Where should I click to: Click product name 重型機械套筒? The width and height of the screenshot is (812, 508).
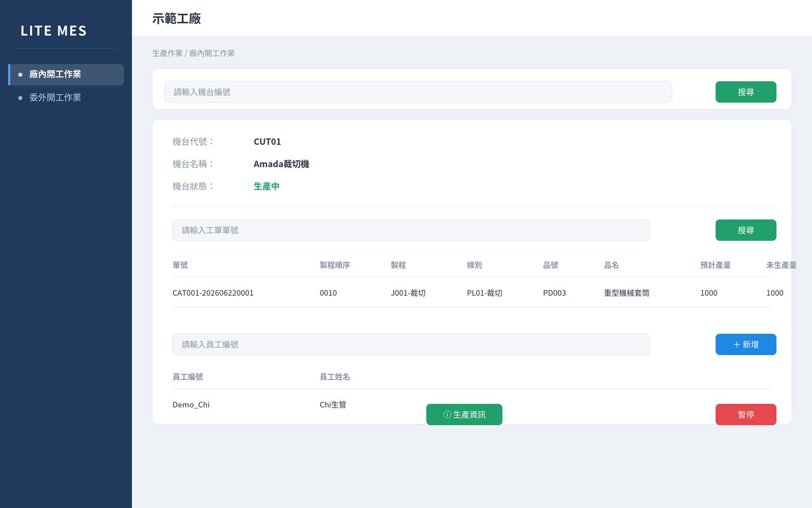[627, 293]
